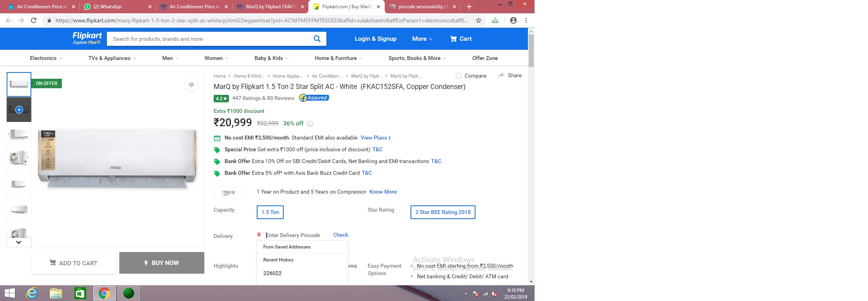Select 2 Star BEE Rating 2018
This screenshot has height=301, width=868.
[x=443, y=212]
